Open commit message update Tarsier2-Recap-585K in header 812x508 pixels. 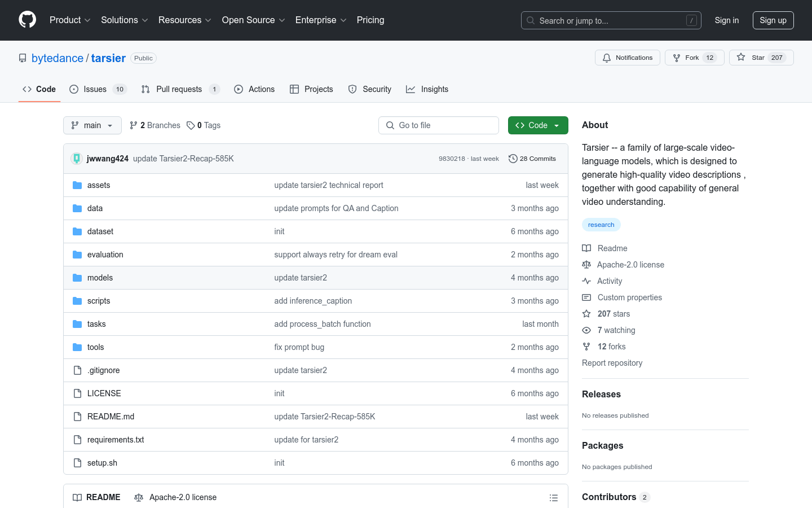(183, 159)
